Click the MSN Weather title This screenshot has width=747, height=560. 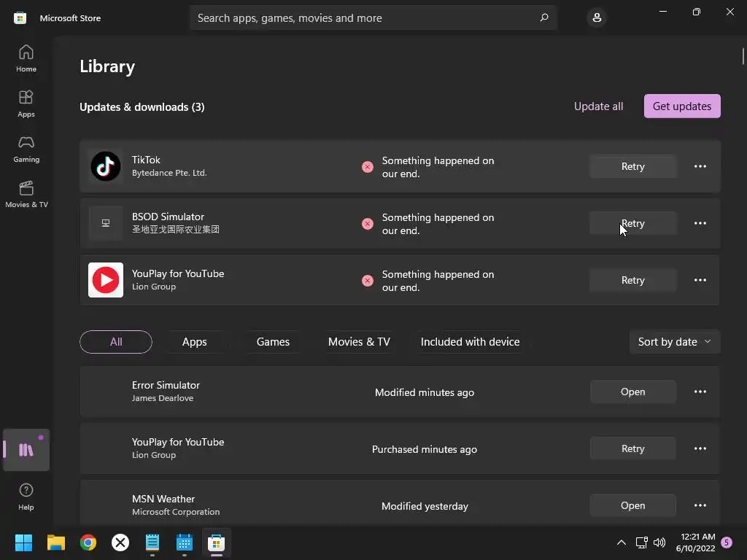(163, 499)
